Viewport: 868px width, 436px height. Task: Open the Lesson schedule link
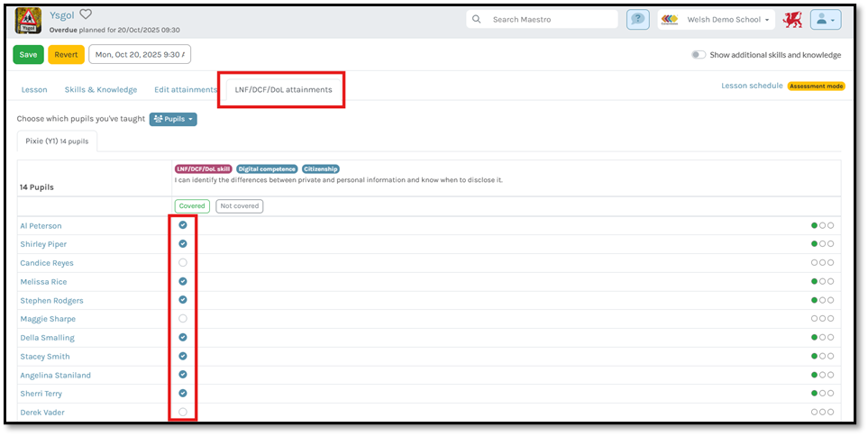pyautogui.click(x=752, y=86)
